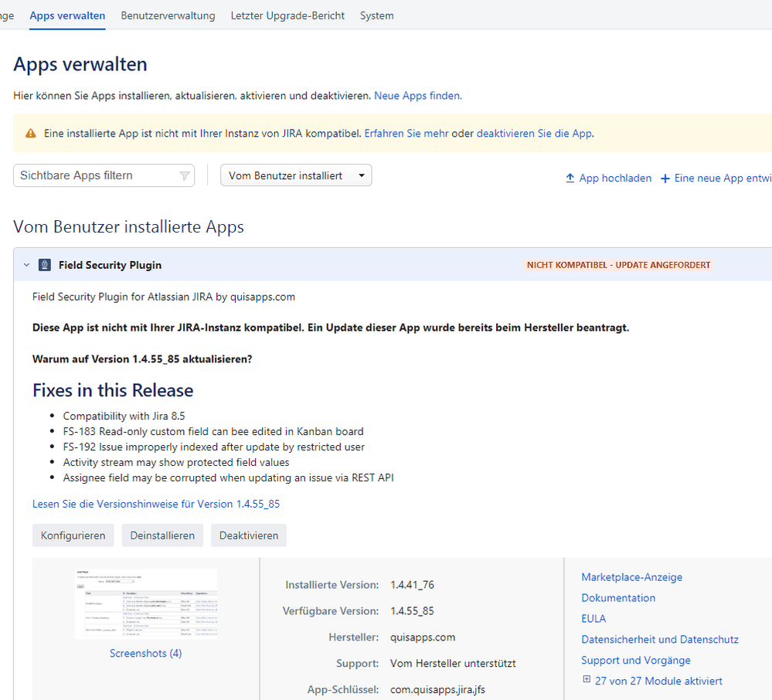Click the NICHT KOMPATIBEL status badge

(618, 265)
